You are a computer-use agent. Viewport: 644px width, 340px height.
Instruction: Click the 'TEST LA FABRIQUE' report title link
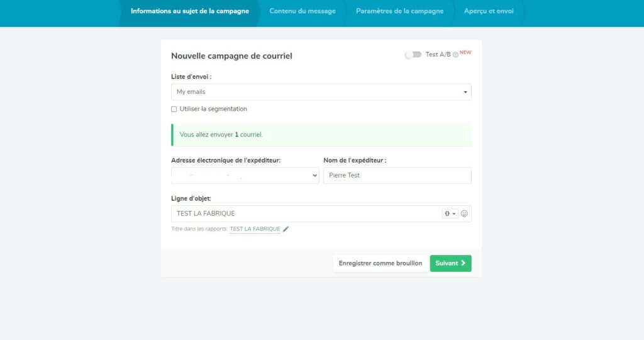pos(255,229)
